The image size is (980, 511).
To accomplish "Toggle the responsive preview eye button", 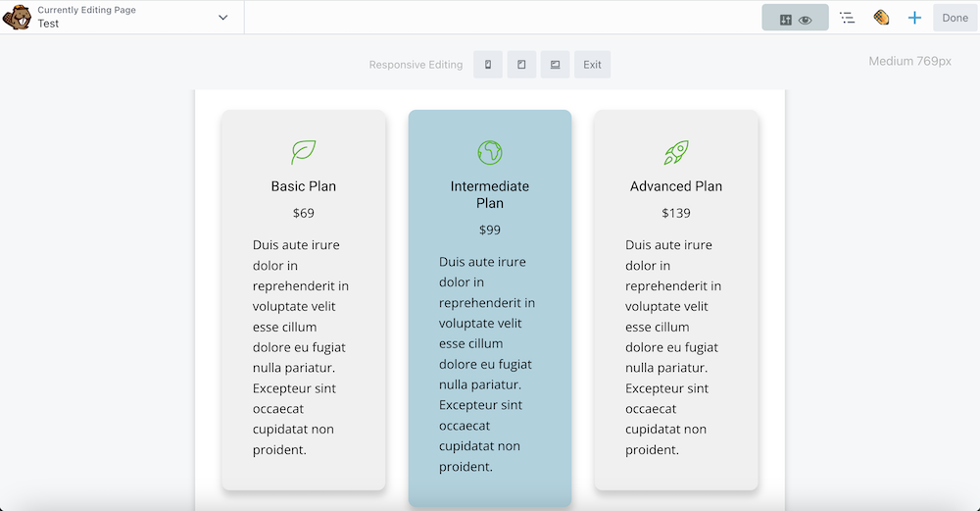I will tap(795, 18).
